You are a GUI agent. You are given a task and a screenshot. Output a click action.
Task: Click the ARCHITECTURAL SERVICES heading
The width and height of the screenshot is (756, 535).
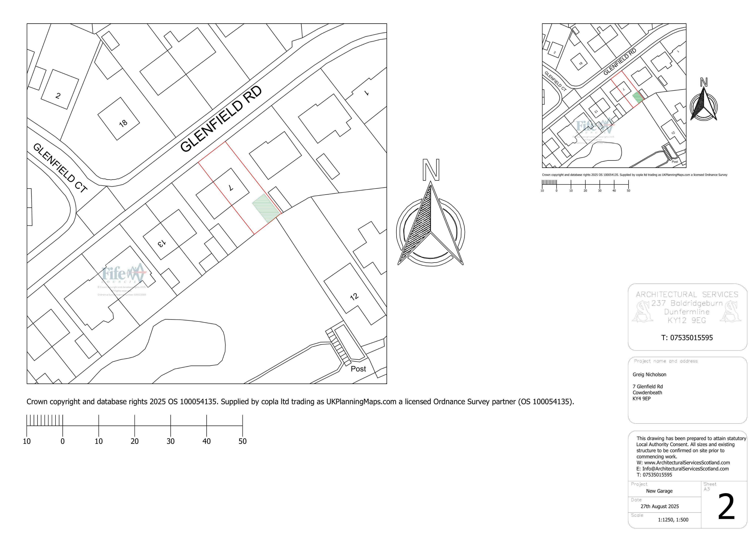pos(687,294)
